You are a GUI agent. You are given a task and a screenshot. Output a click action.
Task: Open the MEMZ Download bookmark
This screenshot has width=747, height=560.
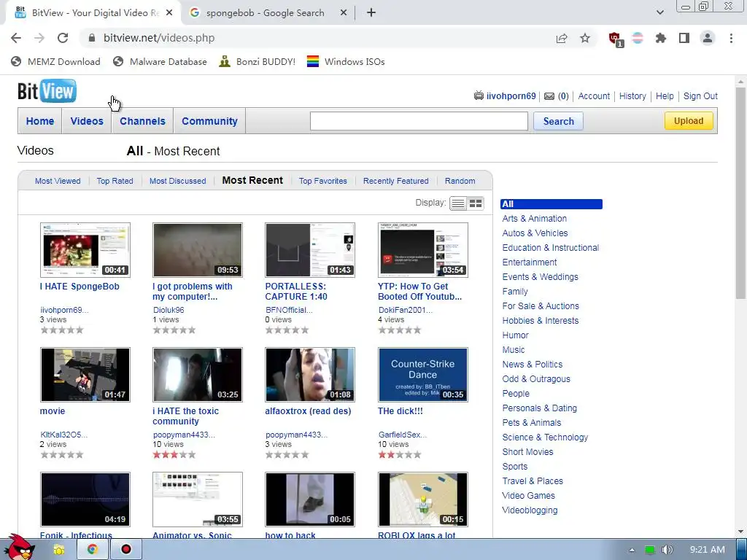pyautogui.click(x=55, y=61)
